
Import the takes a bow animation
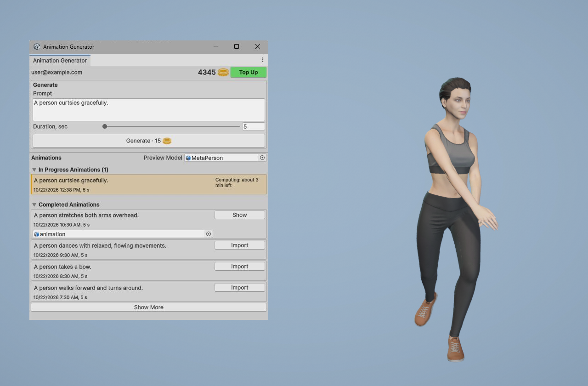click(240, 267)
